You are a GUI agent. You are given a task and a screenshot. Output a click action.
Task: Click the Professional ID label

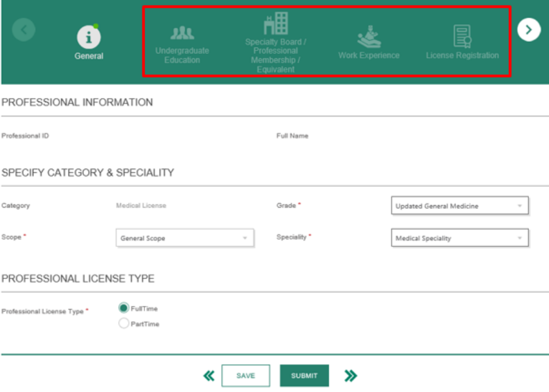click(x=26, y=136)
